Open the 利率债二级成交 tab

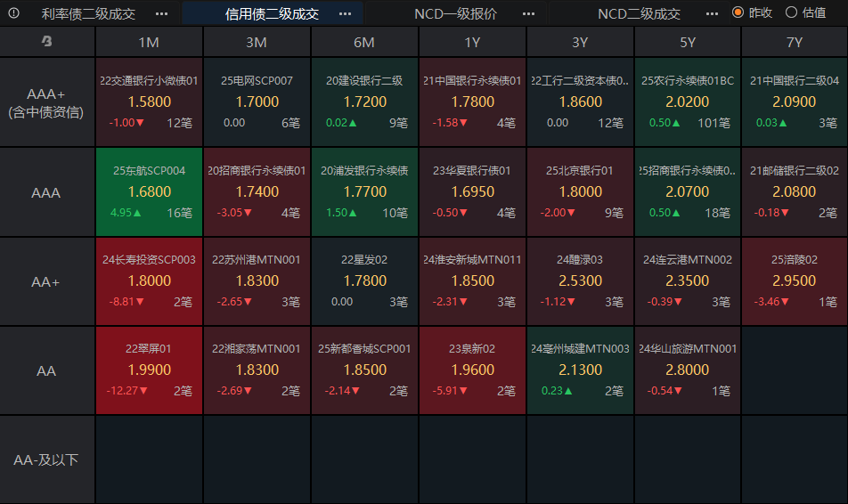click(89, 13)
